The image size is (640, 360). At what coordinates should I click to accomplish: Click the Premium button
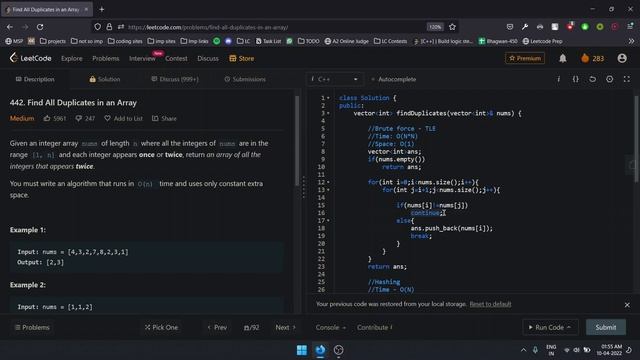pos(524,58)
